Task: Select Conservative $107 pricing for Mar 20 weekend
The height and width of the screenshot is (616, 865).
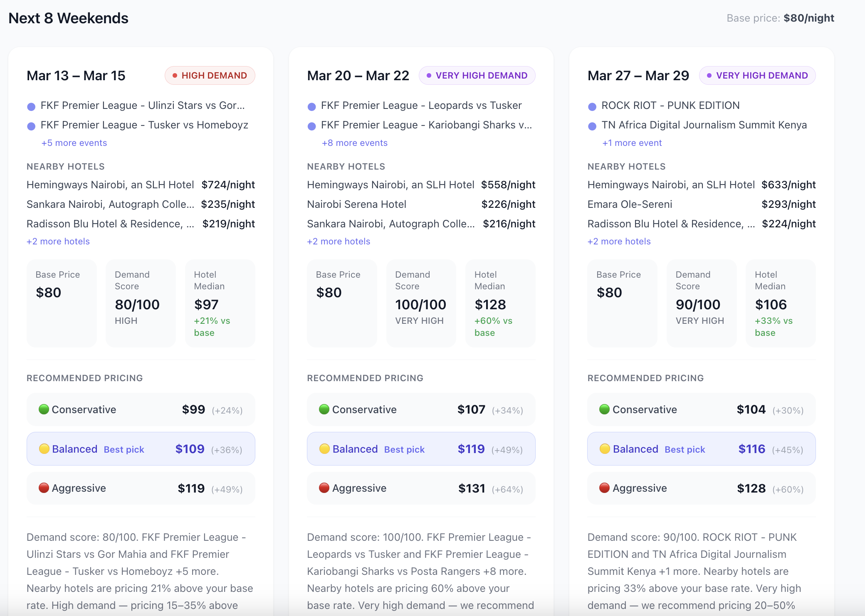Action: point(421,409)
